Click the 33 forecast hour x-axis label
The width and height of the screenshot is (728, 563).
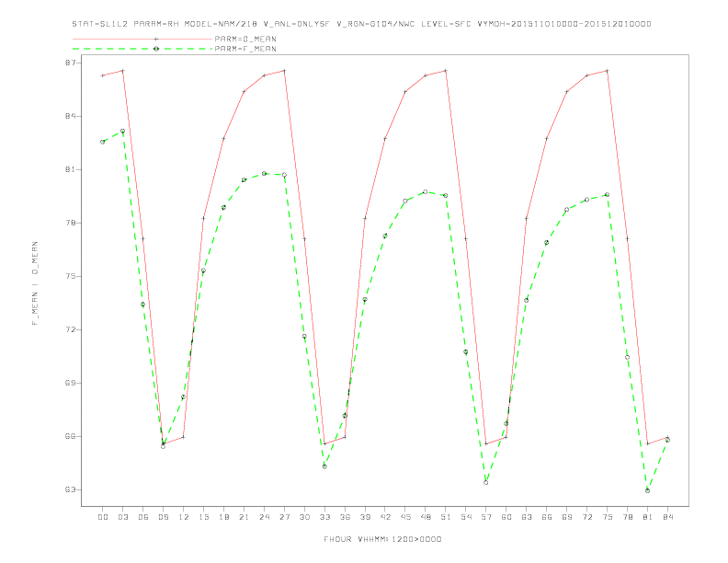[324, 517]
